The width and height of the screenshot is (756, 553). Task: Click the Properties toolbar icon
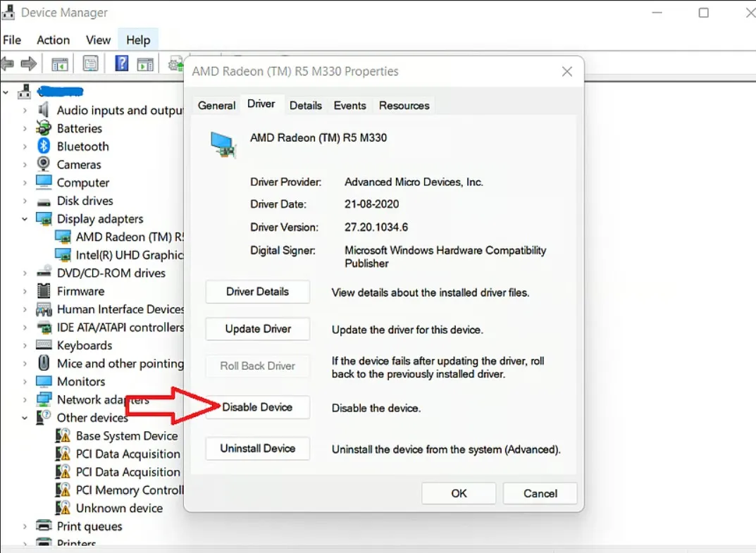pyautogui.click(x=91, y=63)
